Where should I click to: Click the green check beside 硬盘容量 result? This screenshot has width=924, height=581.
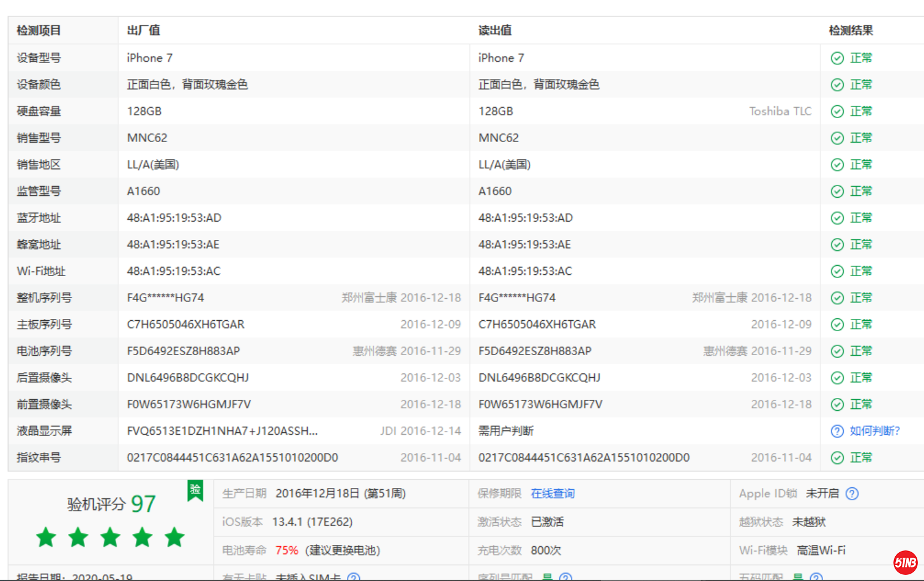pos(836,111)
